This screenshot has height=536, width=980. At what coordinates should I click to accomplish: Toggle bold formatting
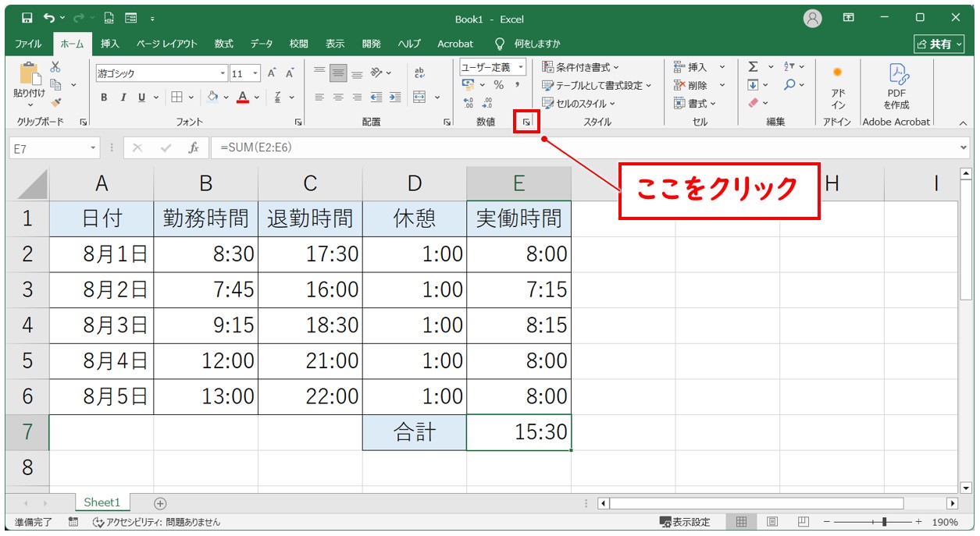[x=104, y=98]
